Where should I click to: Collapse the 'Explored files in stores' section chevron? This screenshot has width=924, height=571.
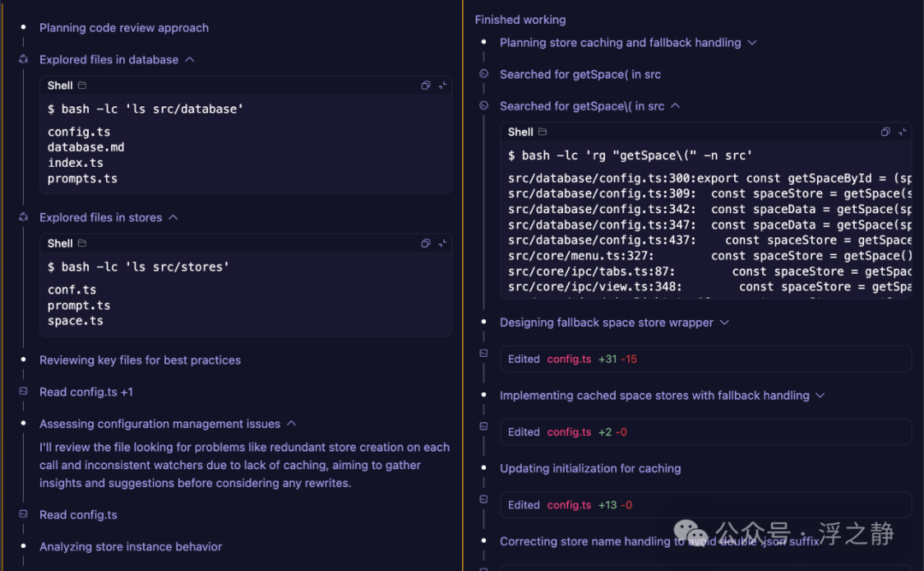point(173,217)
